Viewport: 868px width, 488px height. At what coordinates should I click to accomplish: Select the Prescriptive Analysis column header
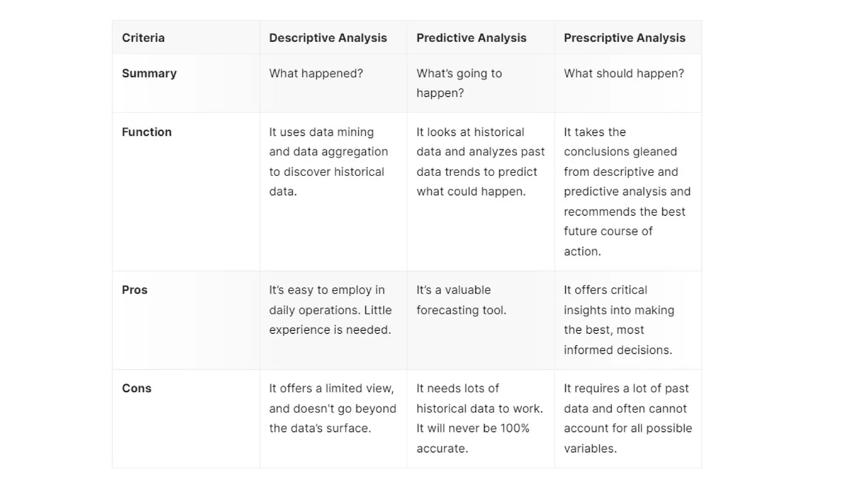click(x=624, y=38)
